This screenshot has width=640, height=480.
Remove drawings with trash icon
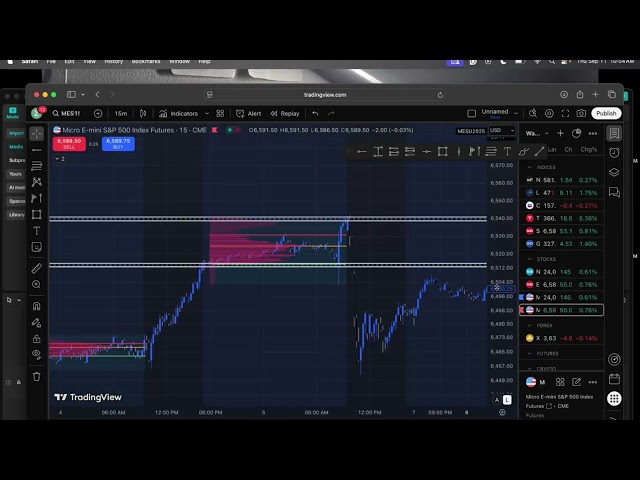(x=37, y=376)
